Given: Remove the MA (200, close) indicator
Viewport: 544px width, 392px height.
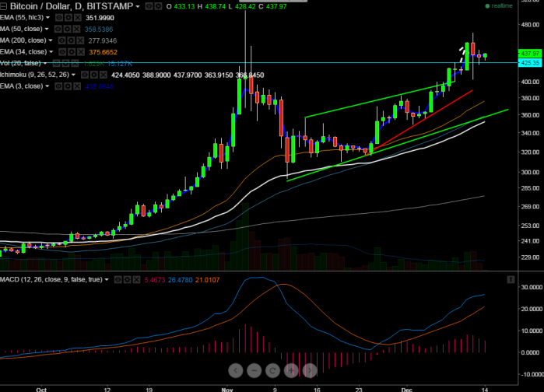Looking at the screenshot, I should (80, 40).
